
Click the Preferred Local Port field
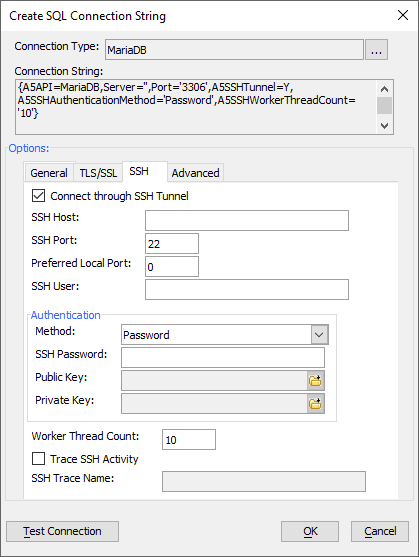pyautogui.click(x=172, y=266)
